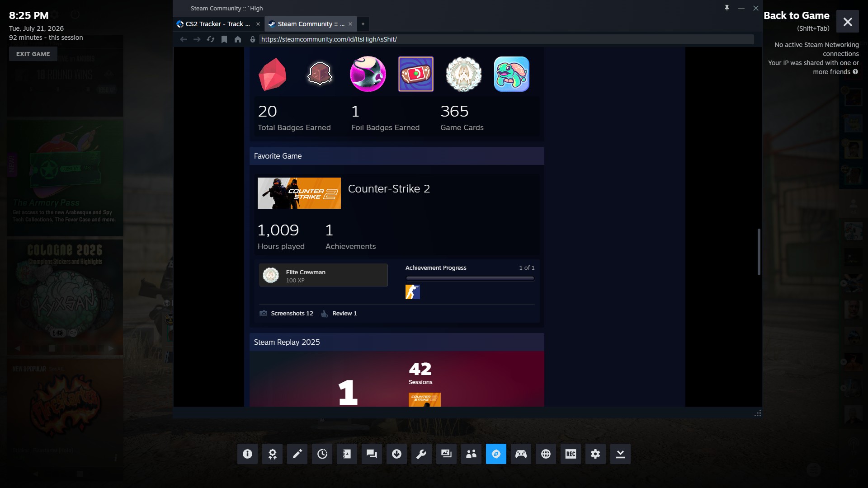Open the guides book icon
868x488 pixels.
(x=347, y=454)
